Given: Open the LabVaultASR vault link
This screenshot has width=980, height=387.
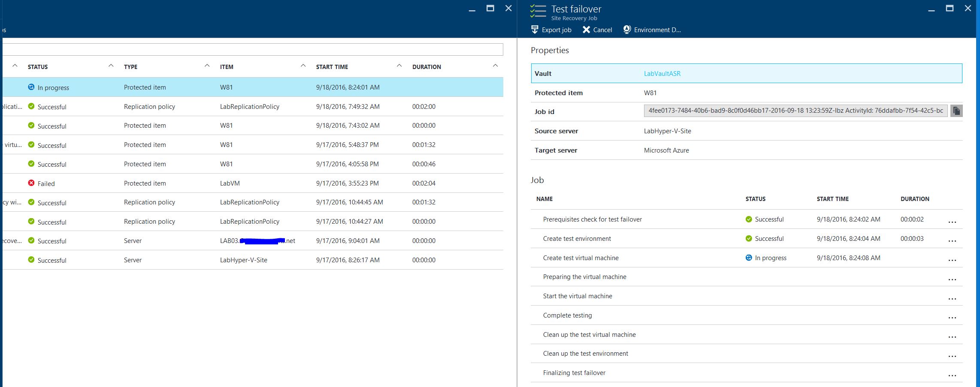Looking at the screenshot, I should point(662,73).
